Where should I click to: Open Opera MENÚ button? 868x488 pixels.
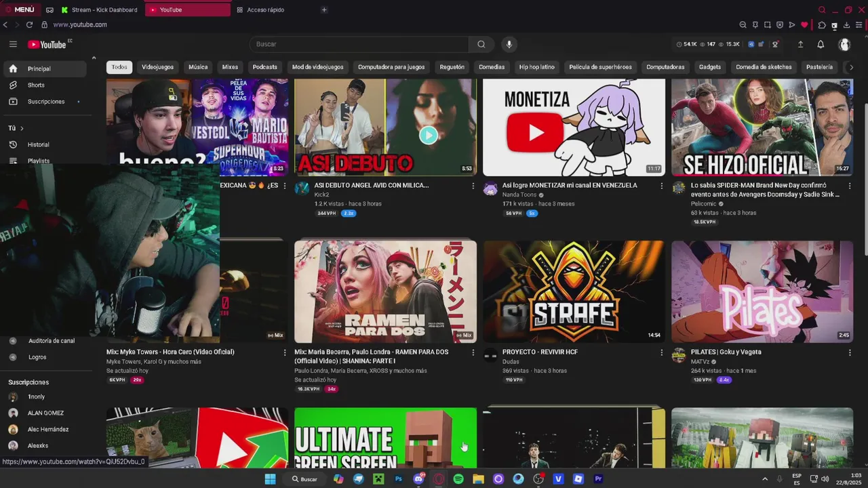[20, 9]
